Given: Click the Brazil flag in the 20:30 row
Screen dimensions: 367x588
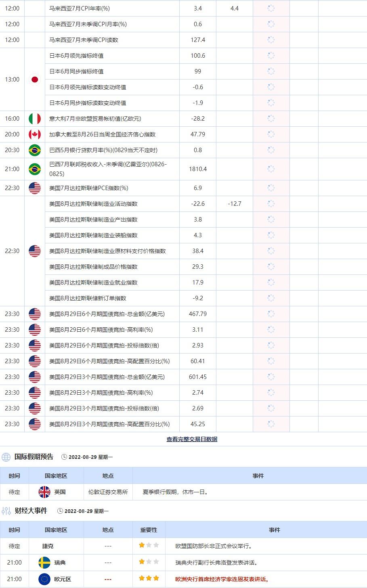Looking at the screenshot, I should click(35, 150).
